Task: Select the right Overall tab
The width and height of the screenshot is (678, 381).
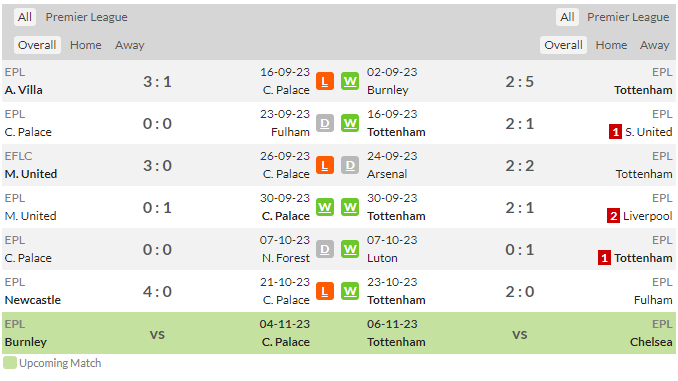Action: coord(563,45)
